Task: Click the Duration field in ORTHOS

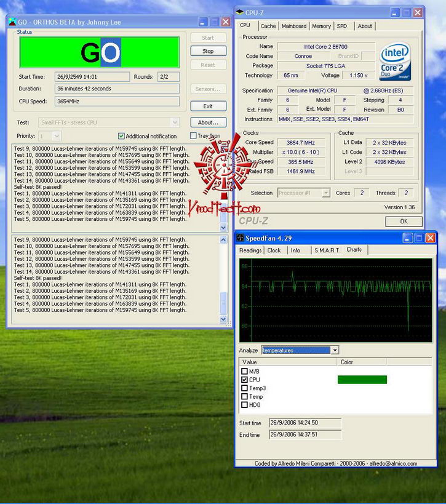Action: pos(117,89)
